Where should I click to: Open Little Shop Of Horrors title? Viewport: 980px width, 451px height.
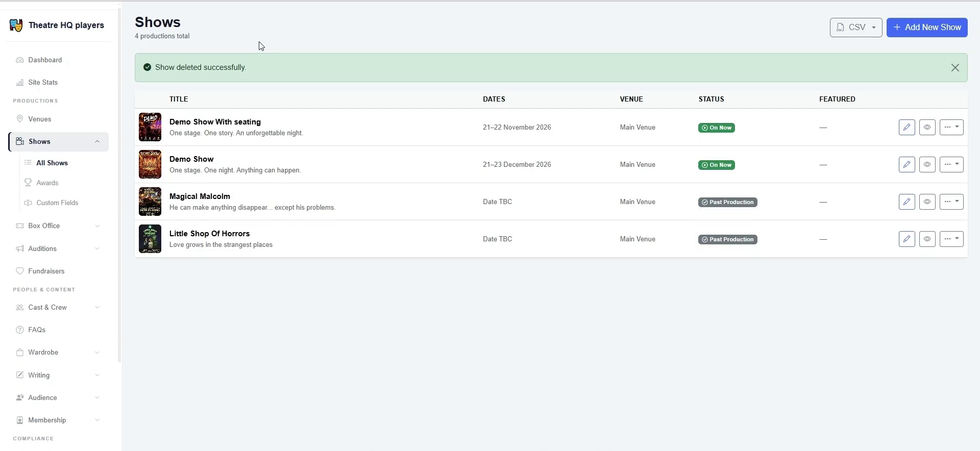[x=209, y=234]
